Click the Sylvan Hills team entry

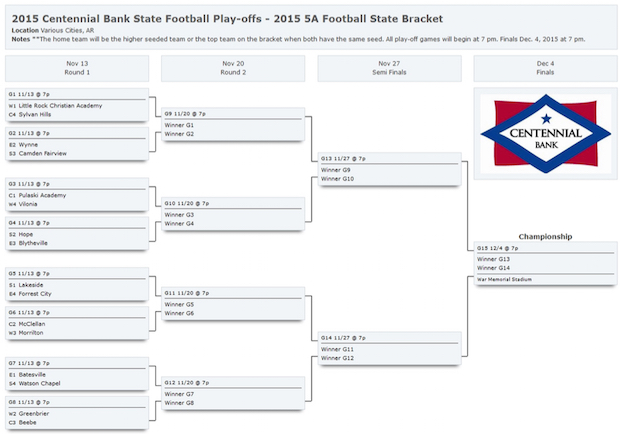[35, 115]
